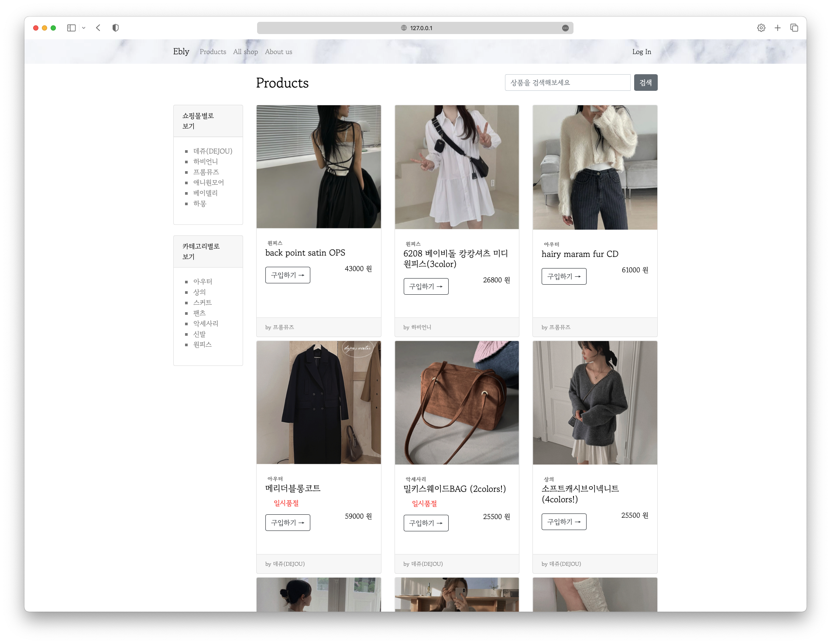This screenshot has height=644, width=831.
Task: Open the brown suede bag image
Action: [457, 403]
